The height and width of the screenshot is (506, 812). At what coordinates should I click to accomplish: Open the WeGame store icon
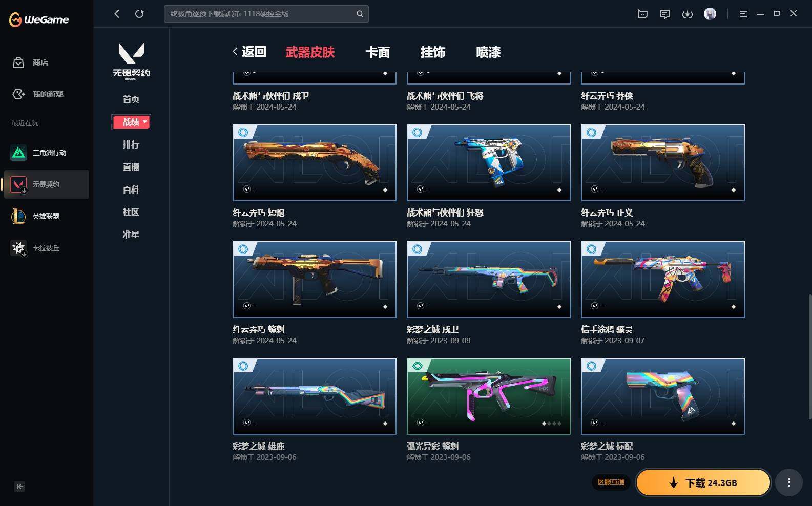18,62
